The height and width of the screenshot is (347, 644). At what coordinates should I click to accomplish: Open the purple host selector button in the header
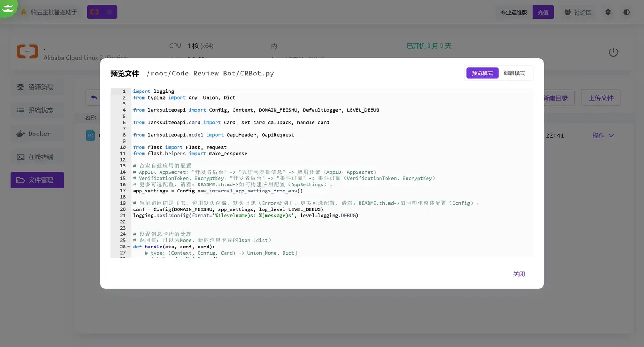click(102, 12)
